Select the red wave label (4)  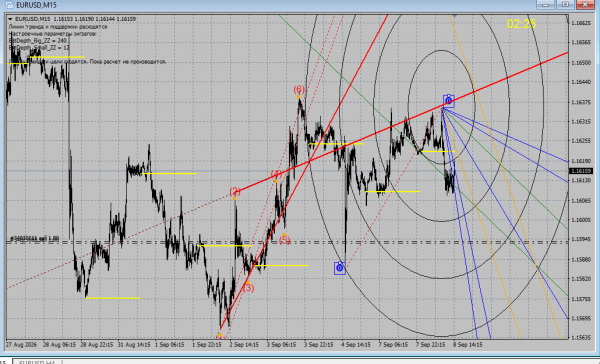tap(276, 174)
